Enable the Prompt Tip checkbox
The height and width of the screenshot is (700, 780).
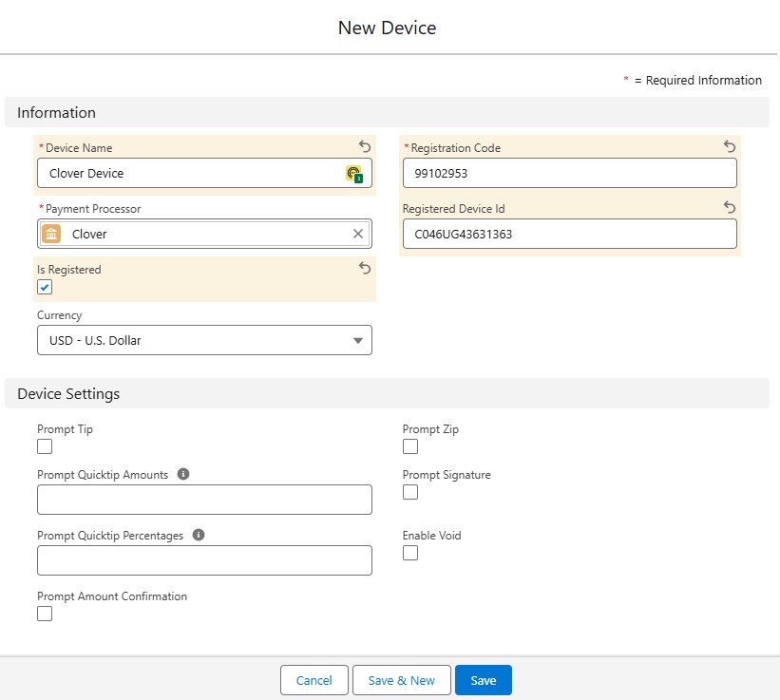45,446
